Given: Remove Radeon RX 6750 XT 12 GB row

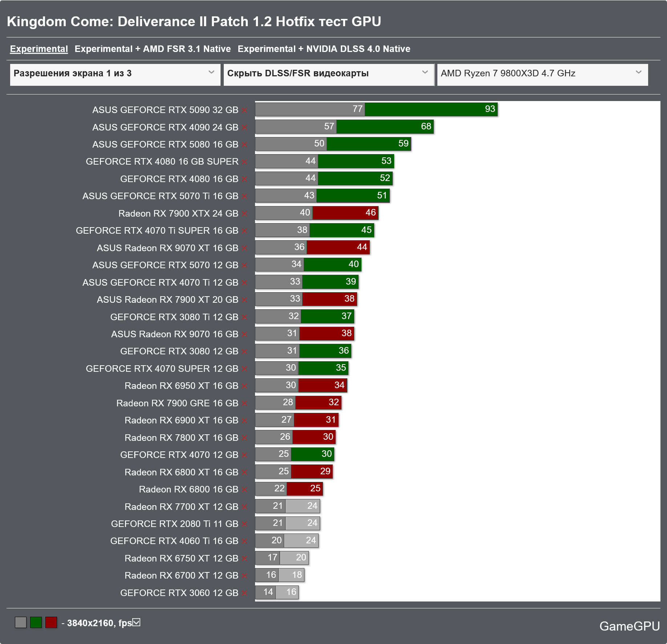Looking at the screenshot, I should (x=244, y=559).
